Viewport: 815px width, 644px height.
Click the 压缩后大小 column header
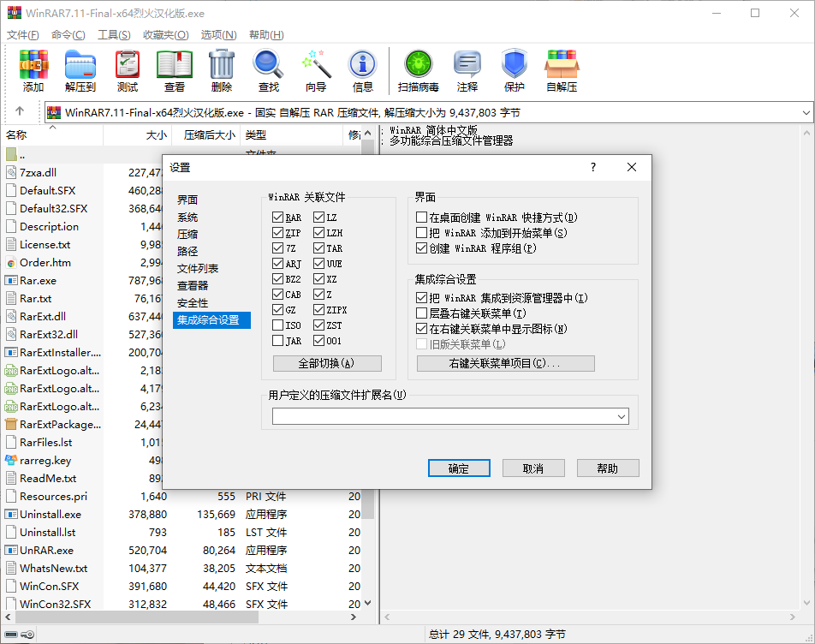click(x=206, y=135)
